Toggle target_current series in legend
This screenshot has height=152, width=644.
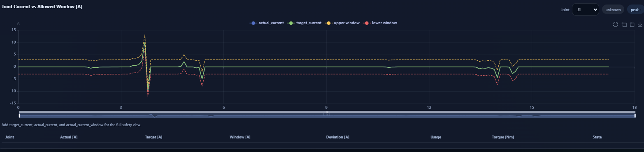(x=305, y=23)
